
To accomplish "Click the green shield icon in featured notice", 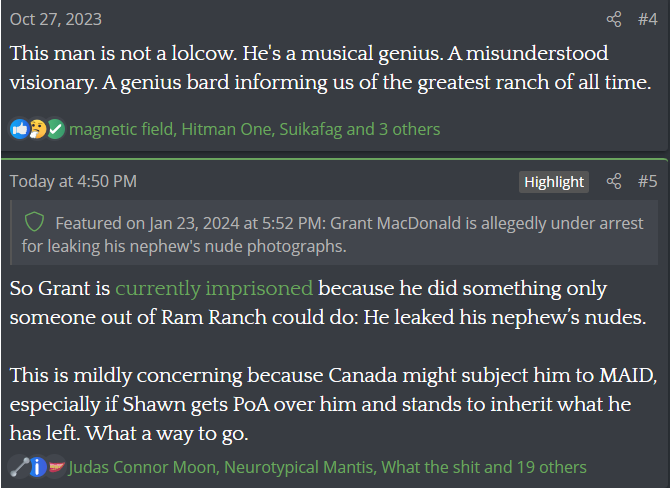I will [34, 222].
